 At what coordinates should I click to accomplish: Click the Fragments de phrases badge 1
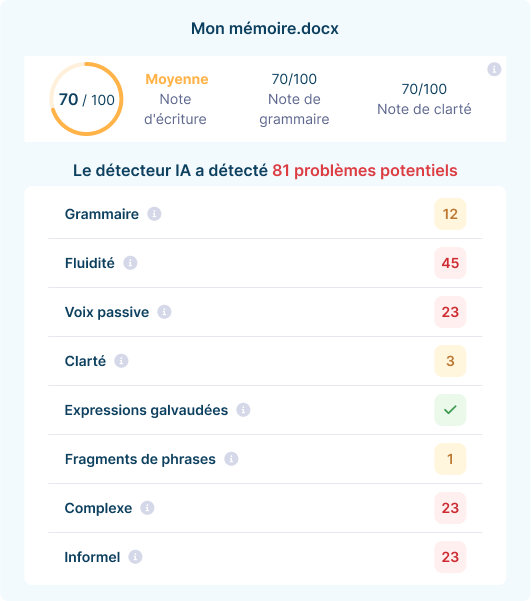coord(450,459)
